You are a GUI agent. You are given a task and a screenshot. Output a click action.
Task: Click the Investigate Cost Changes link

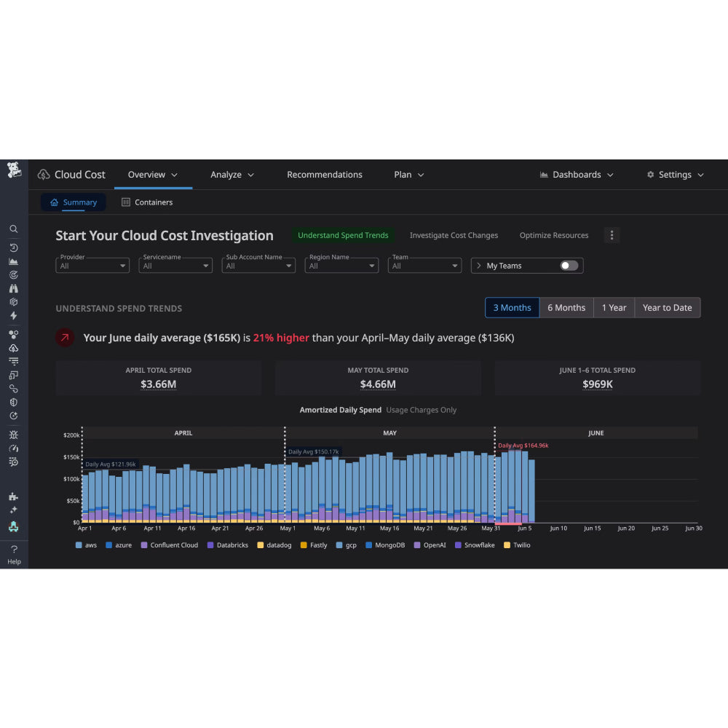point(454,235)
